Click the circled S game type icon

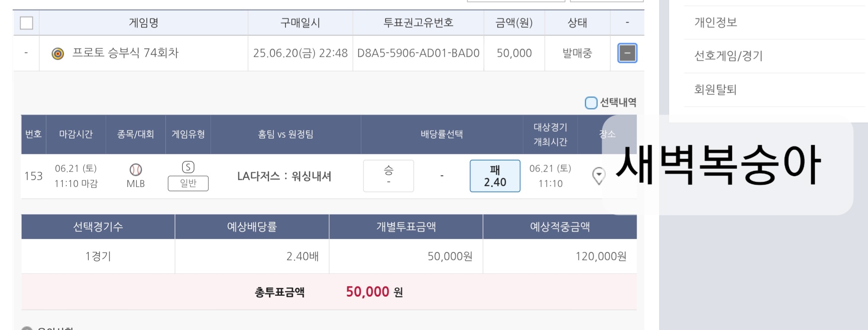pos(188,167)
